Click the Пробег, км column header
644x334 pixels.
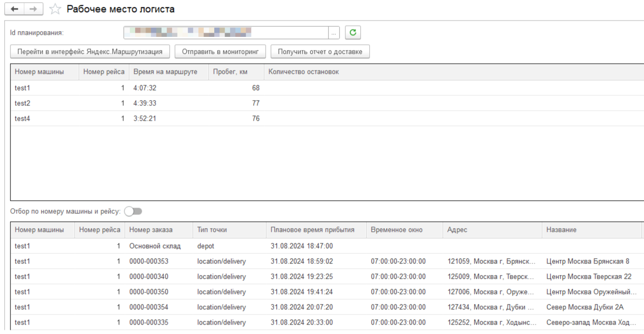[229, 72]
